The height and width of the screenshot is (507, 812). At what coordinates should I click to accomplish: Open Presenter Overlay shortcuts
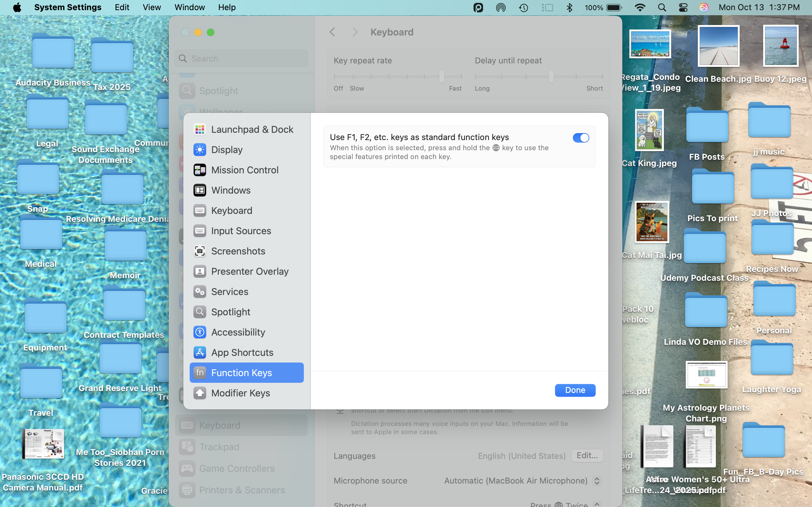[x=250, y=271]
